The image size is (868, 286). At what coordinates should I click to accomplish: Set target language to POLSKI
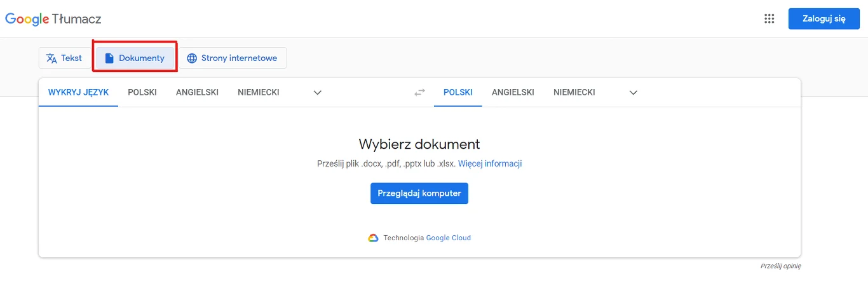click(458, 92)
